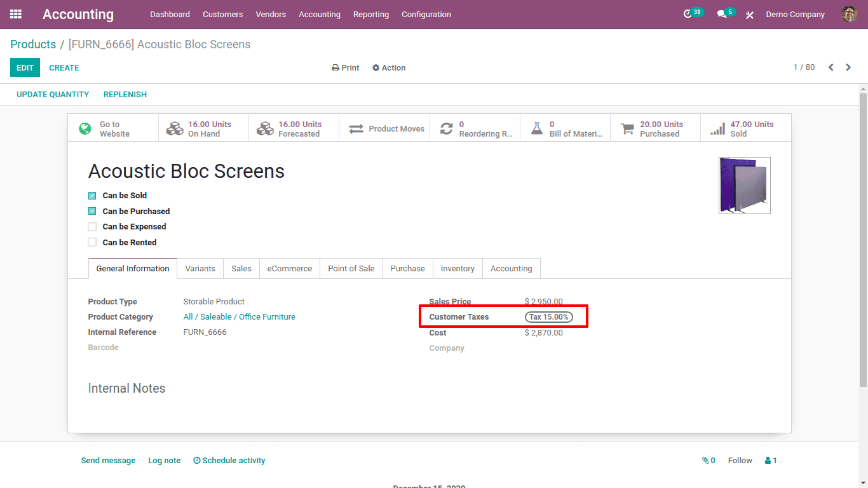Enable the Can be Rented checkbox
Image resolution: width=868 pixels, height=488 pixels.
[x=92, y=242]
